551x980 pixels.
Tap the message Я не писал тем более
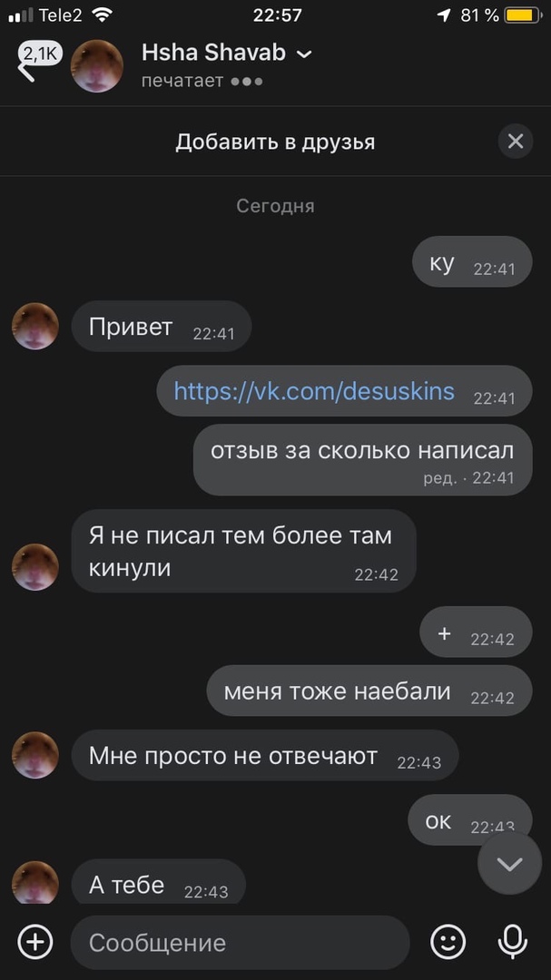click(x=244, y=551)
